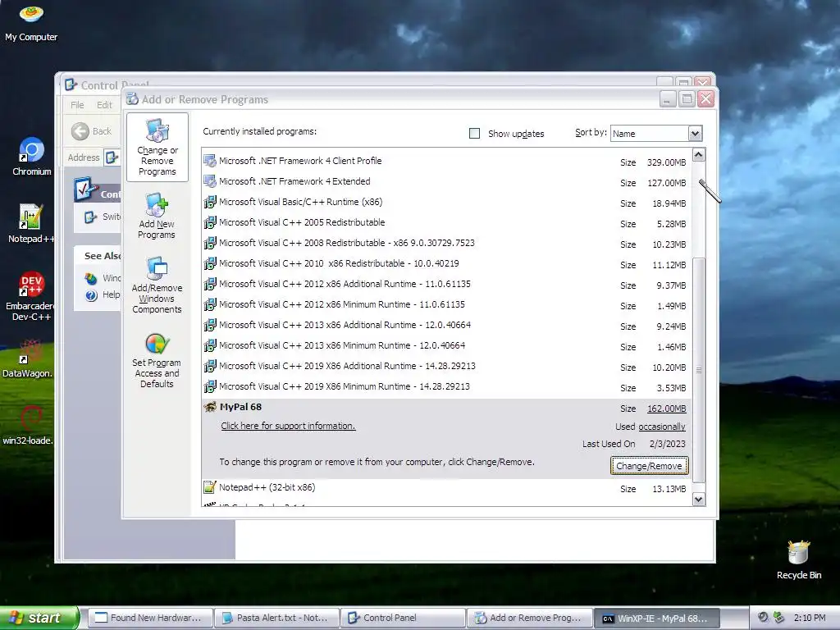The height and width of the screenshot is (630, 840).
Task: Click the 2:10 PM system clock
Action: click(x=810, y=618)
